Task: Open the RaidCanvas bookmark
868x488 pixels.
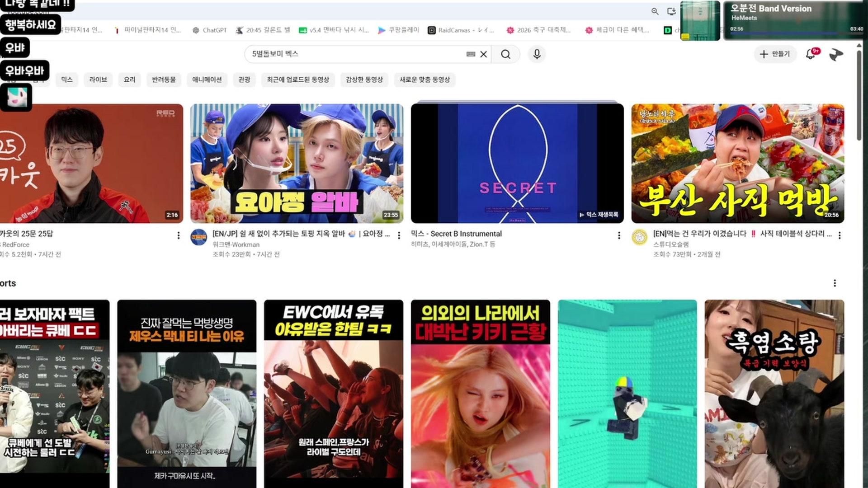Action: coord(461,30)
